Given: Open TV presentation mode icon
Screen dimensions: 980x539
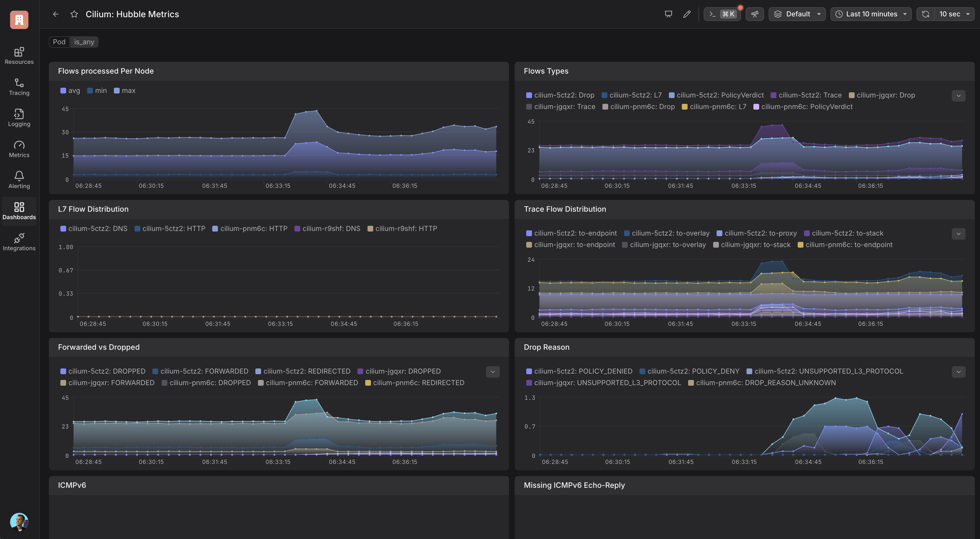Looking at the screenshot, I should (x=668, y=14).
